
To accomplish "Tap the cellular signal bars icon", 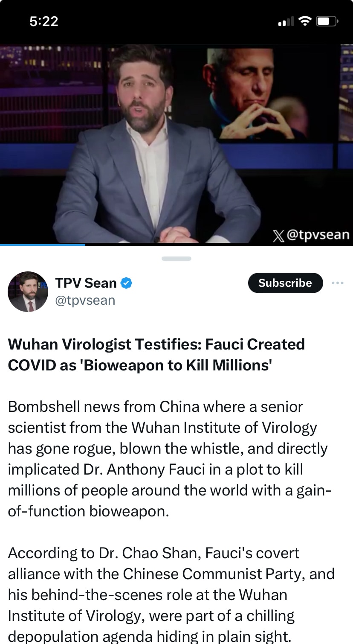I will click(286, 21).
